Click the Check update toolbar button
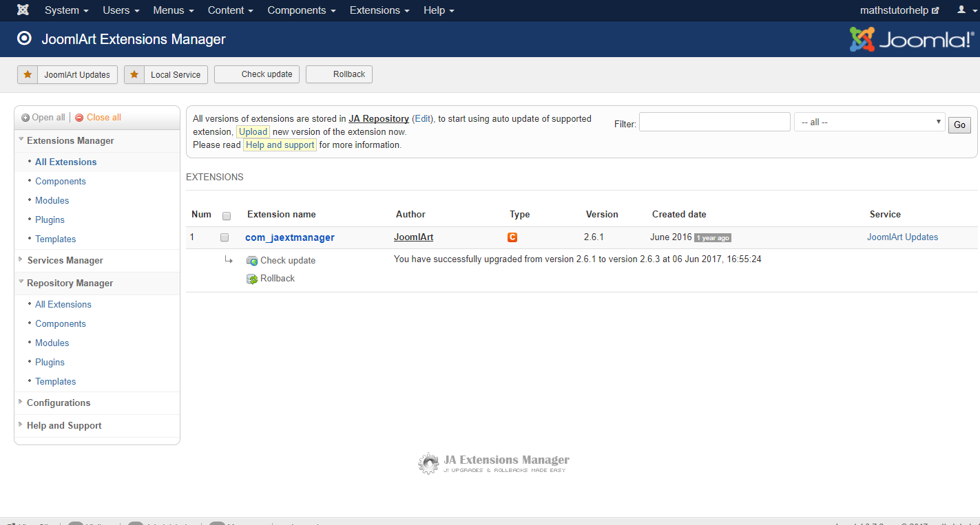Viewport: 980px width, 525px height. [x=257, y=74]
